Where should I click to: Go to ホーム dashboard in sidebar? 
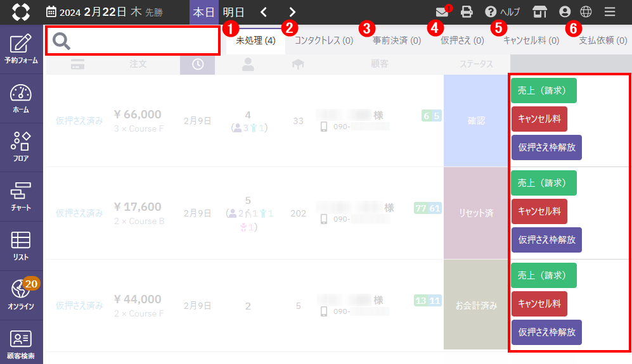tap(21, 98)
